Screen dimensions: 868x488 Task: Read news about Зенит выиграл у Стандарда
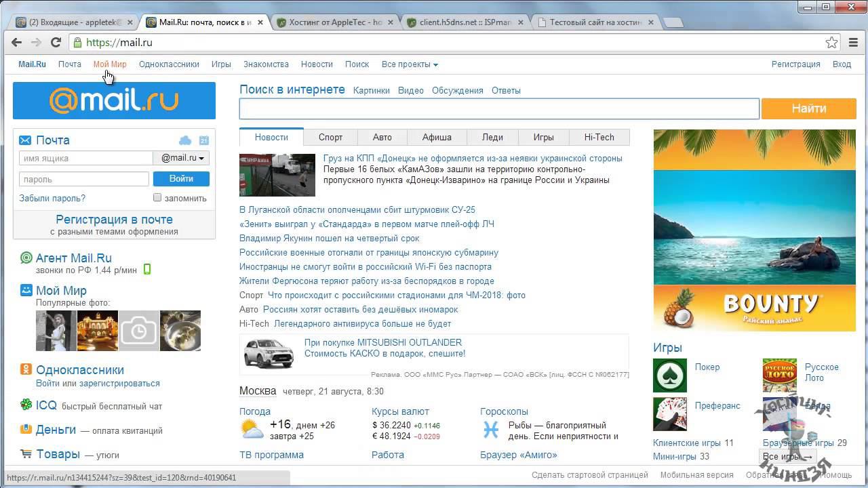coord(367,224)
